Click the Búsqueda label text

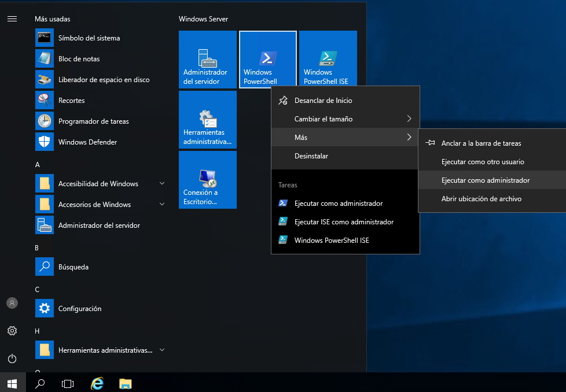(x=73, y=267)
